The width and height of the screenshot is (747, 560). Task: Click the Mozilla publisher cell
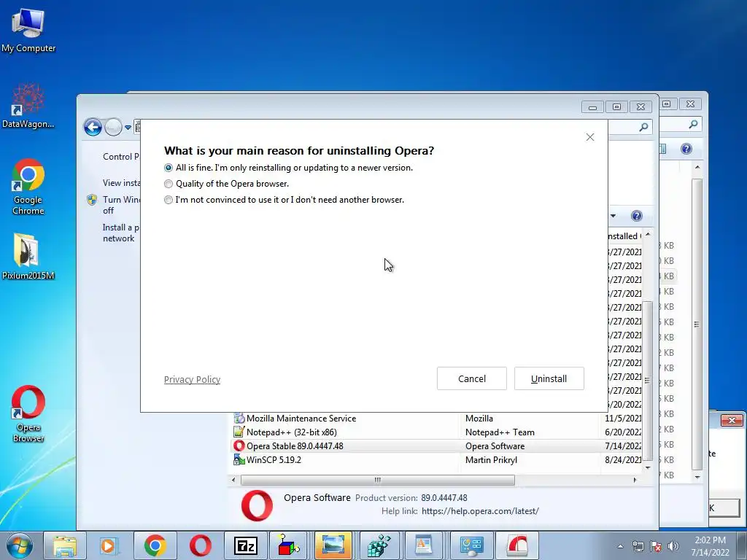[479, 419]
